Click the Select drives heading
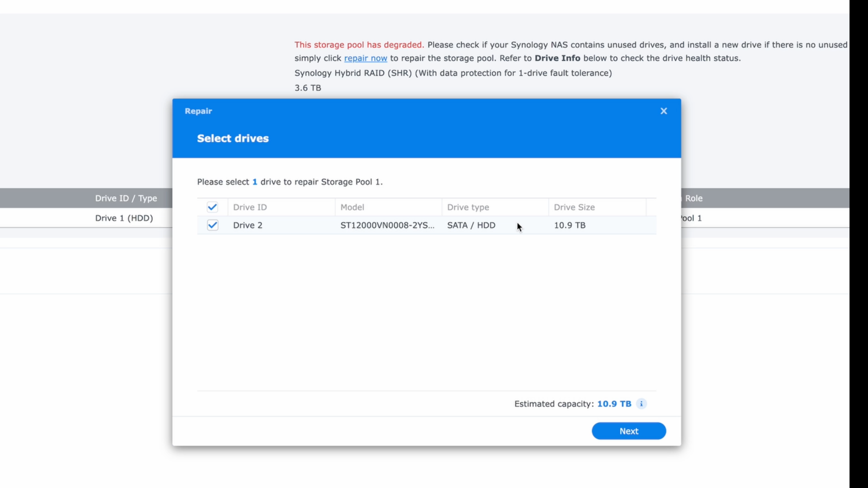Viewport: 868px width, 488px height. (x=233, y=138)
